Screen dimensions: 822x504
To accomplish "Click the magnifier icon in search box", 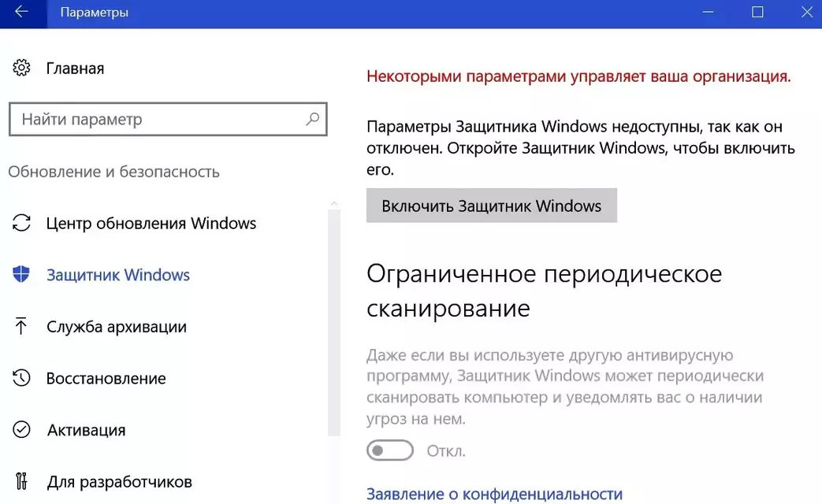I will pyautogui.click(x=312, y=119).
